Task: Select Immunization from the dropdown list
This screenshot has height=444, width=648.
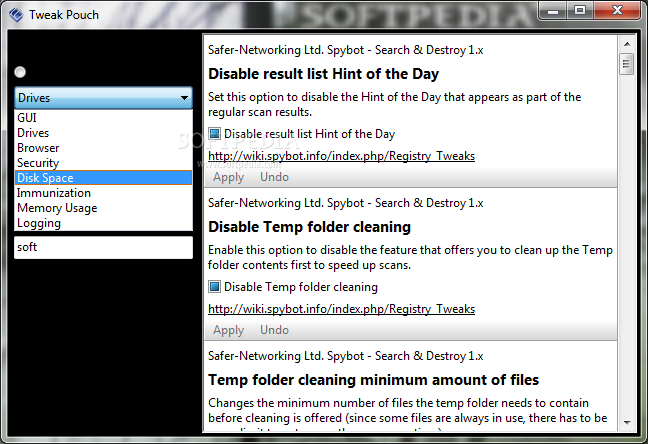Action: [54, 193]
